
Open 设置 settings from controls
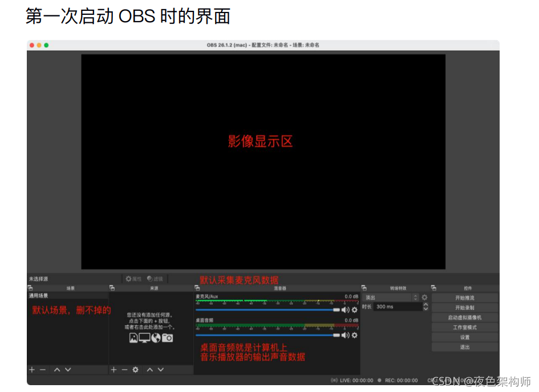click(465, 337)
